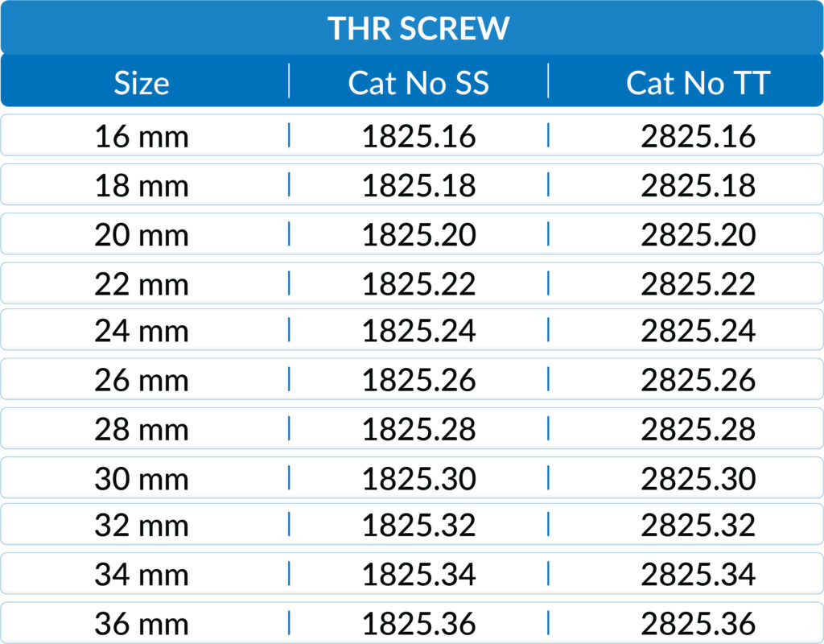The width and height of the screenshot is (824, 644).
Task: Select the Cat No SS column header
Action: (418, 83)
